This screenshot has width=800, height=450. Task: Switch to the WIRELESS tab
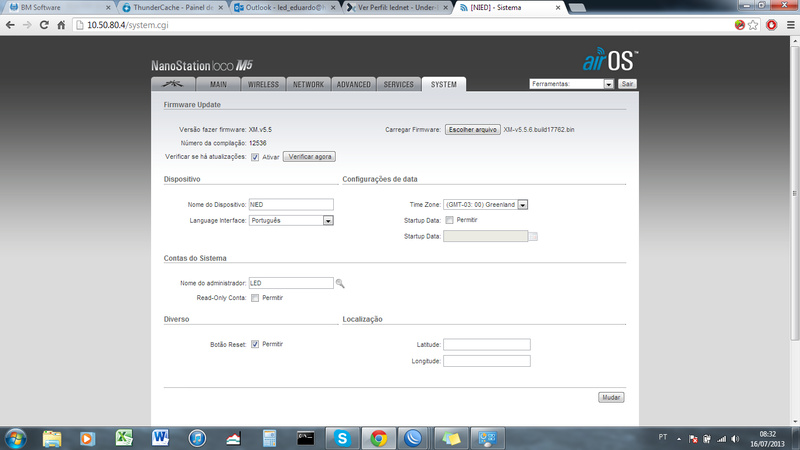[x=263, y=84]
